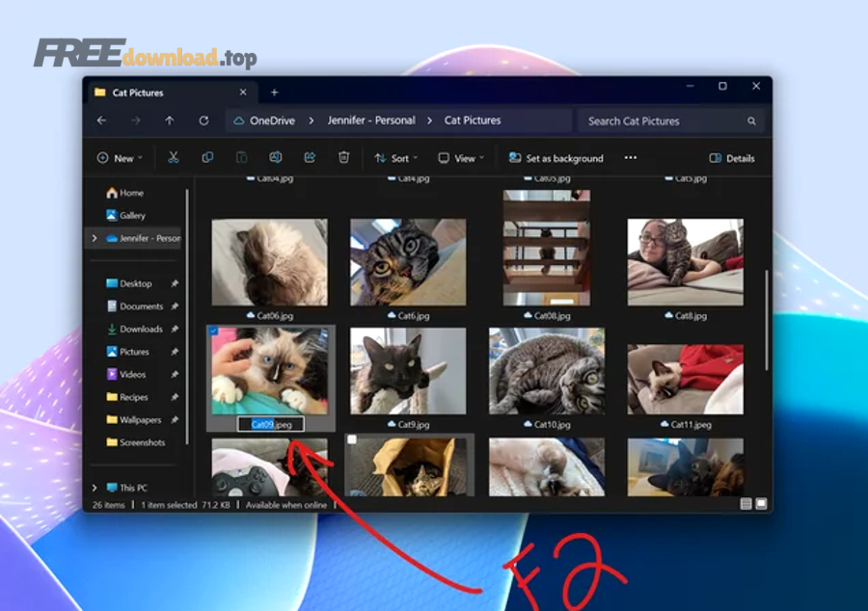This screenshot has height=611, width=868.
Task: Unpin Wallpapers using its pin icon
Action: [x=175, y=419]
